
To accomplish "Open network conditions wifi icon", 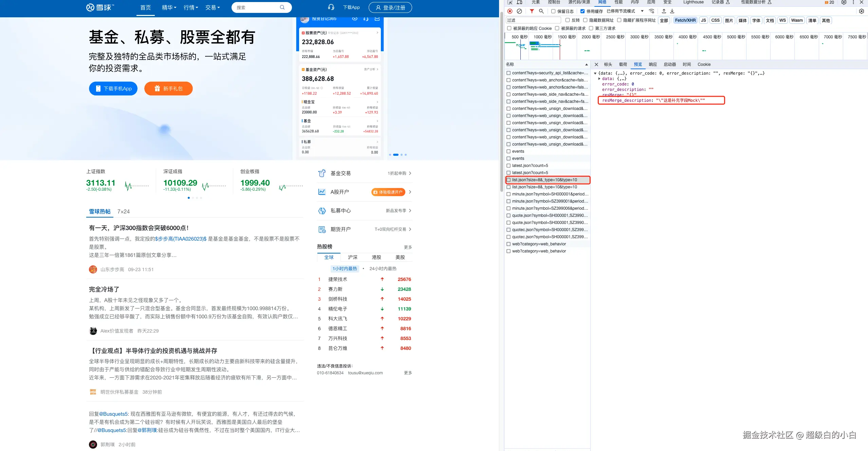I will coord(651,11).
